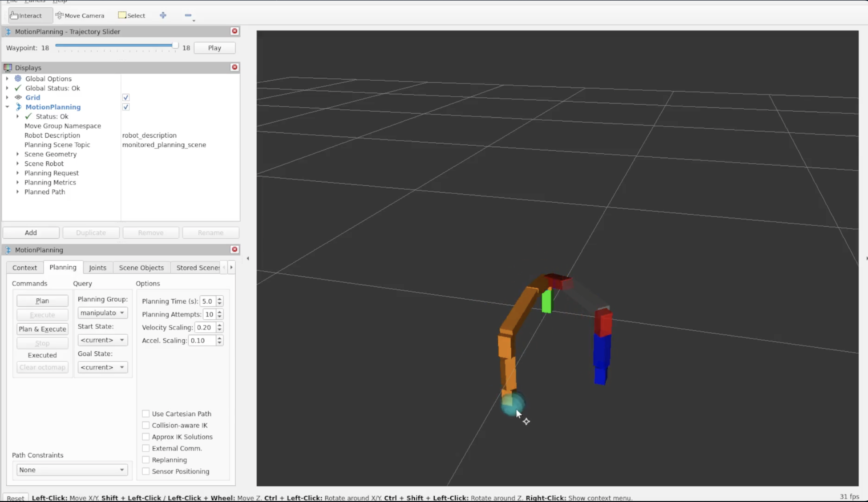Viewport: 868px width, 502px height.
Task: Click the Waypoint slider handle
Action: [x=175, y=45]
